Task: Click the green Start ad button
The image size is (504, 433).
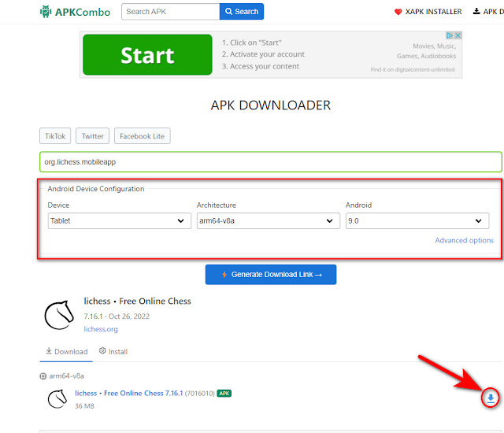Action: (x=147, y=54)
